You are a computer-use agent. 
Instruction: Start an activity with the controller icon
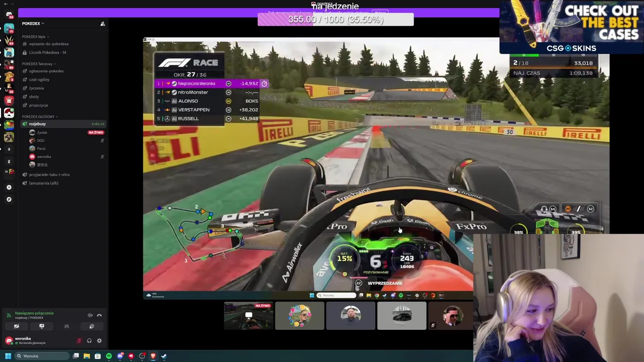66,326
